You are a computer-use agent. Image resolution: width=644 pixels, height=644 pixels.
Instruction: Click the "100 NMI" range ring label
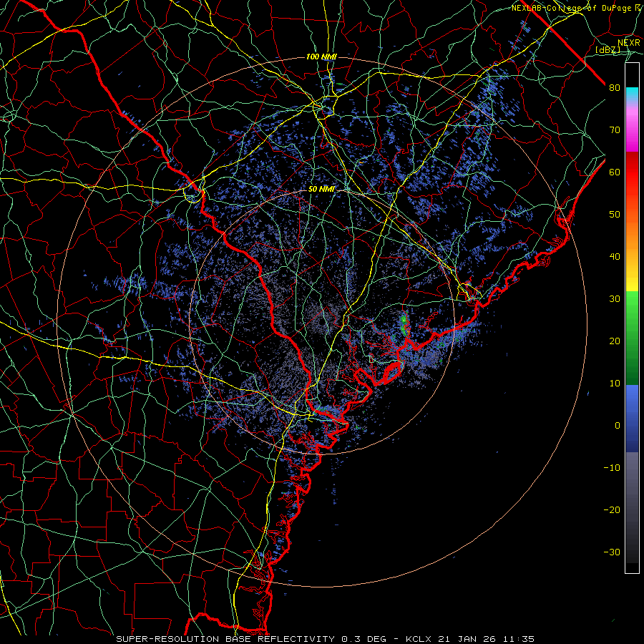[321, 57]
